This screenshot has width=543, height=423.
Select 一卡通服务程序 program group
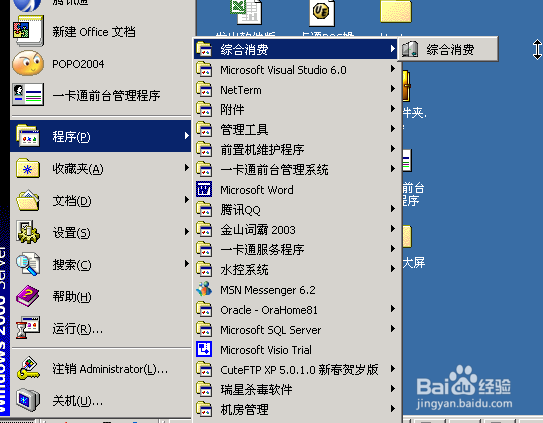[x=296, y=249]
